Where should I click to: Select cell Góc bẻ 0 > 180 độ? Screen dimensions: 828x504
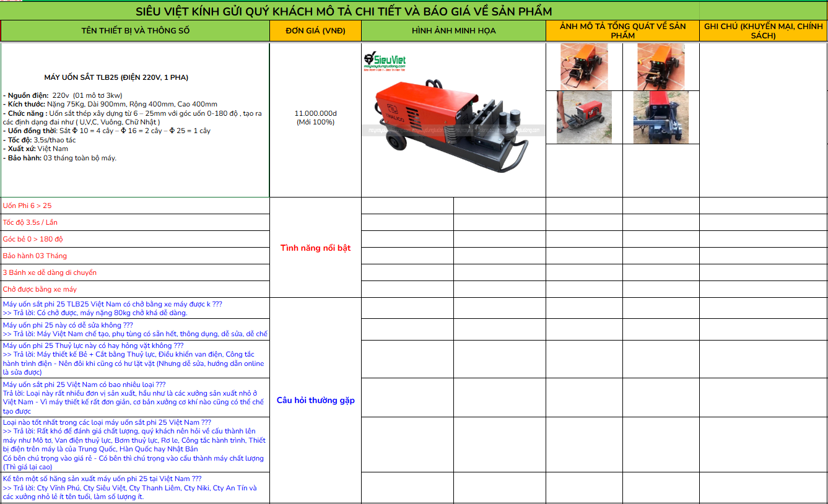point(135,239)
